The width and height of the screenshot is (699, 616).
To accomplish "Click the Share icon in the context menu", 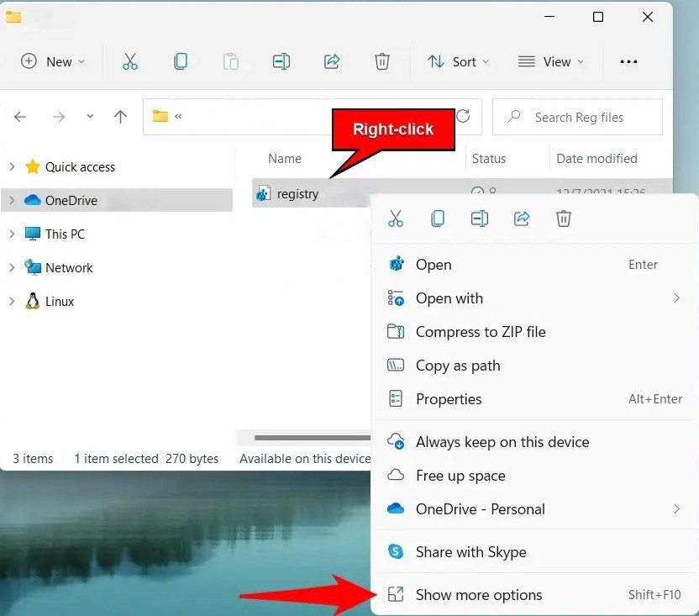I will pos(522,218).
